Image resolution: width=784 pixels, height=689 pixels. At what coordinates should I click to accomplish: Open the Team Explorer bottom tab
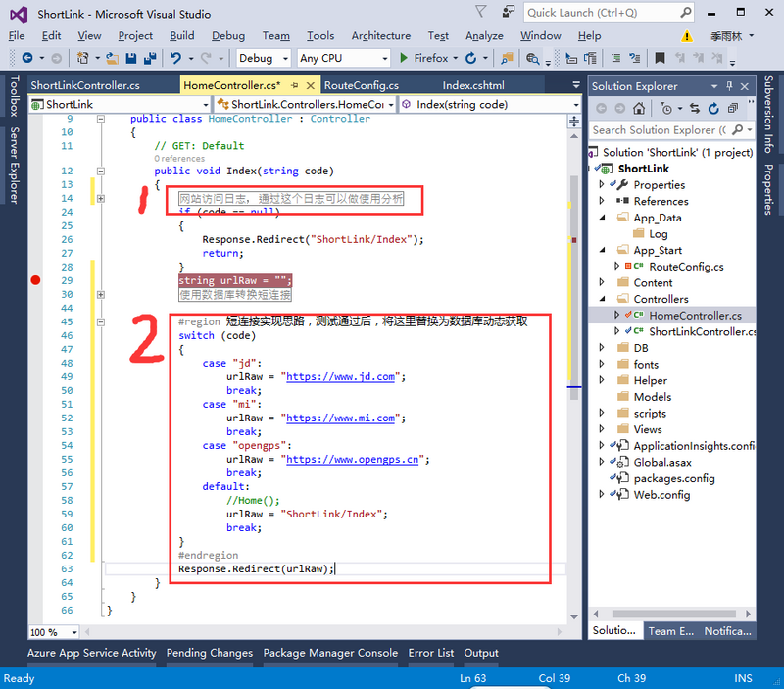tap(671, 631)
